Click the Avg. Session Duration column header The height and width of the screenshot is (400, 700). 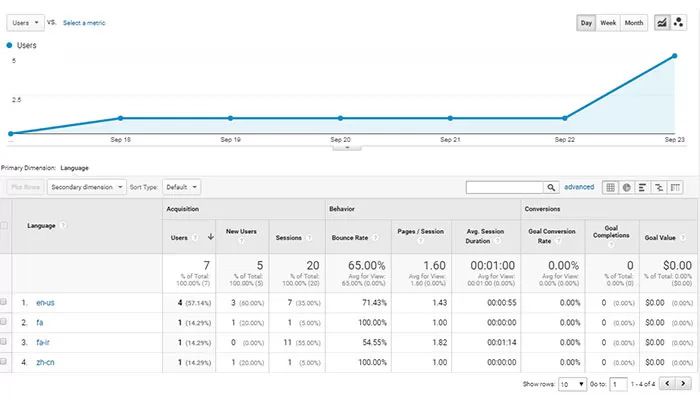pos(485,236)
